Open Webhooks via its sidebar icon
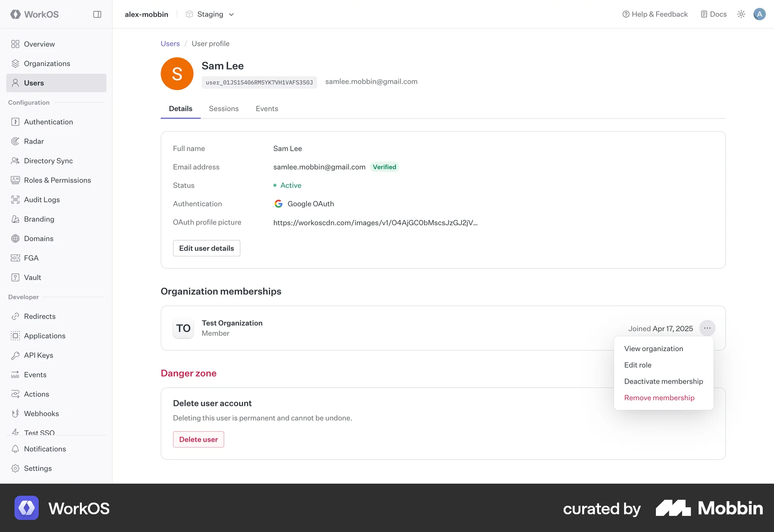This screenshot has width=774, height=532. (x=15, y=414)
